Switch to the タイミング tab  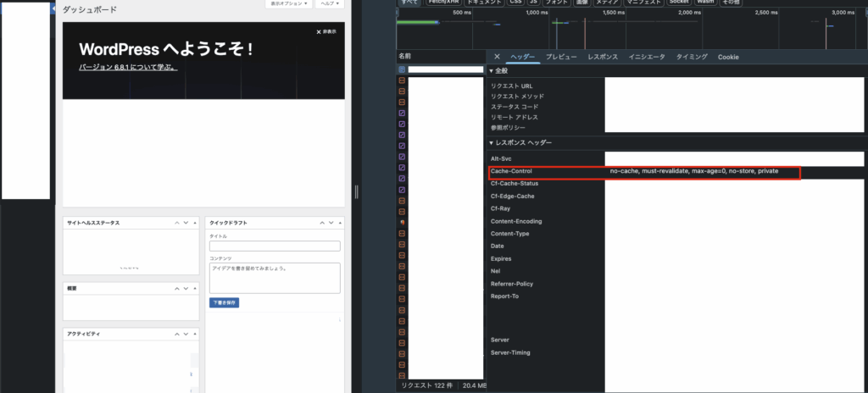[692, 57]
